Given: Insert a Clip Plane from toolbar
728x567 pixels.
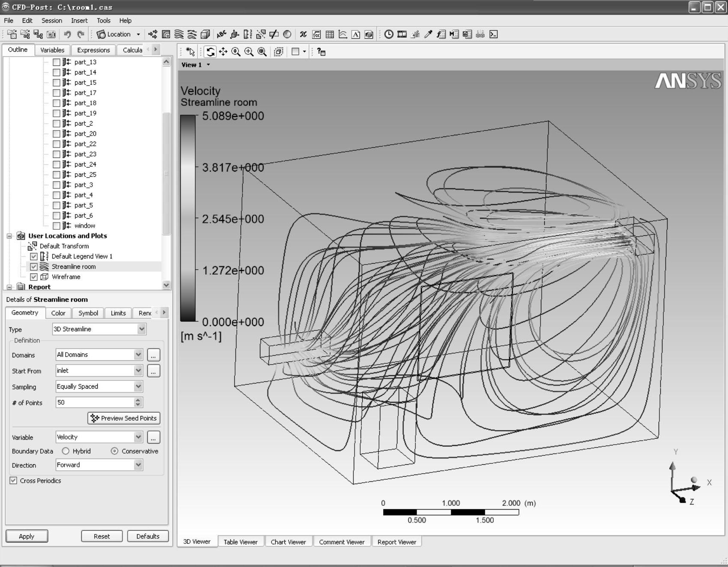Looking at the screenshot, I should click(274, 34).
